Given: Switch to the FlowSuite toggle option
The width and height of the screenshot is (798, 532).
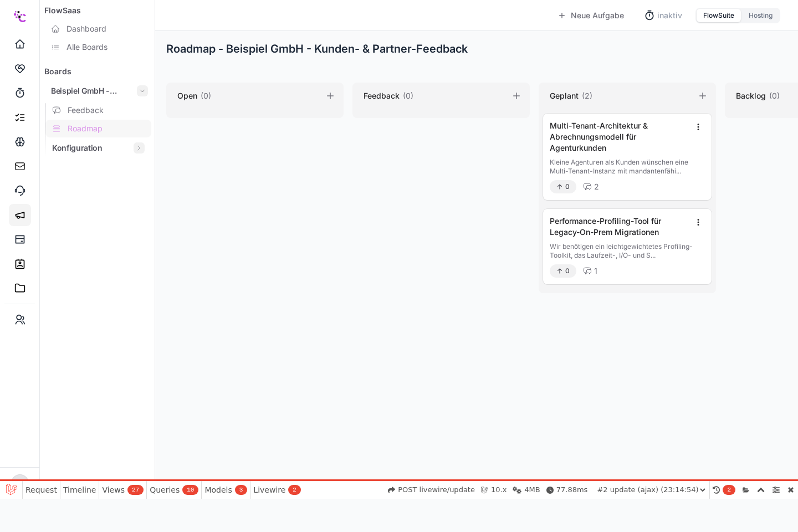Looking at the screenshot, I should [x=719, y=16].
